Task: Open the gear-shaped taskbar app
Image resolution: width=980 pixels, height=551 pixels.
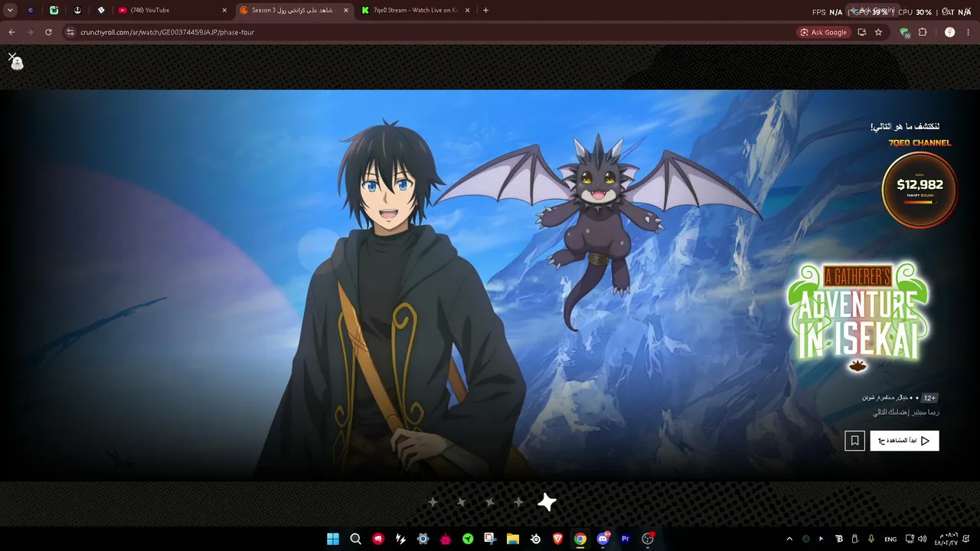Action: pyautogui.click(x=423, y=539)
